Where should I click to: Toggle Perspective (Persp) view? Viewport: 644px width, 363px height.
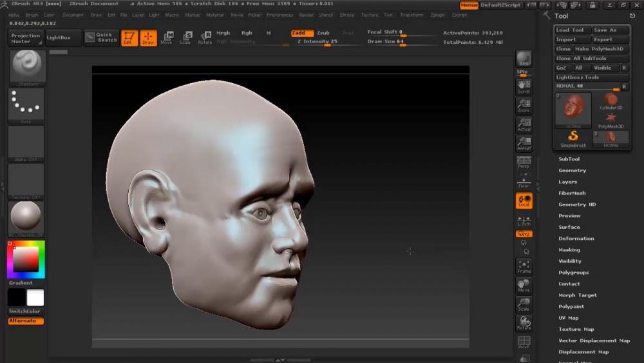pyautogui.click(x=524, y=162)
